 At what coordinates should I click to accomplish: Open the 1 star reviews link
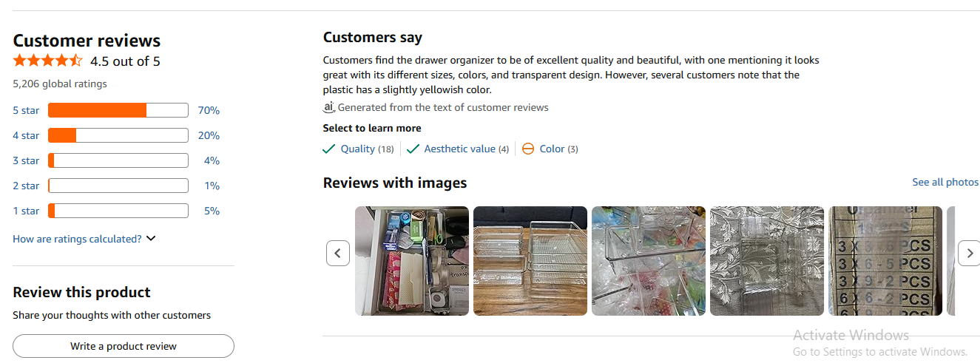[26, 211]
